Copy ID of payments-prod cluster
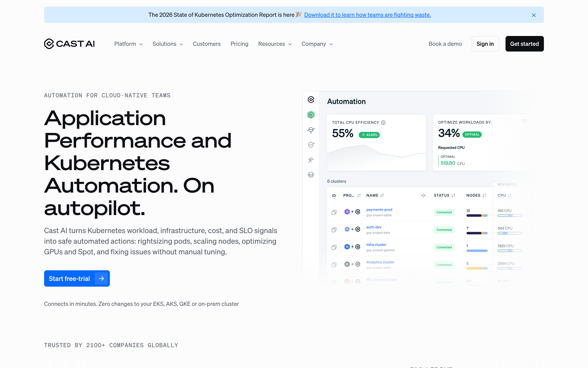Screen dimensions: 588x368 [334, 212]
